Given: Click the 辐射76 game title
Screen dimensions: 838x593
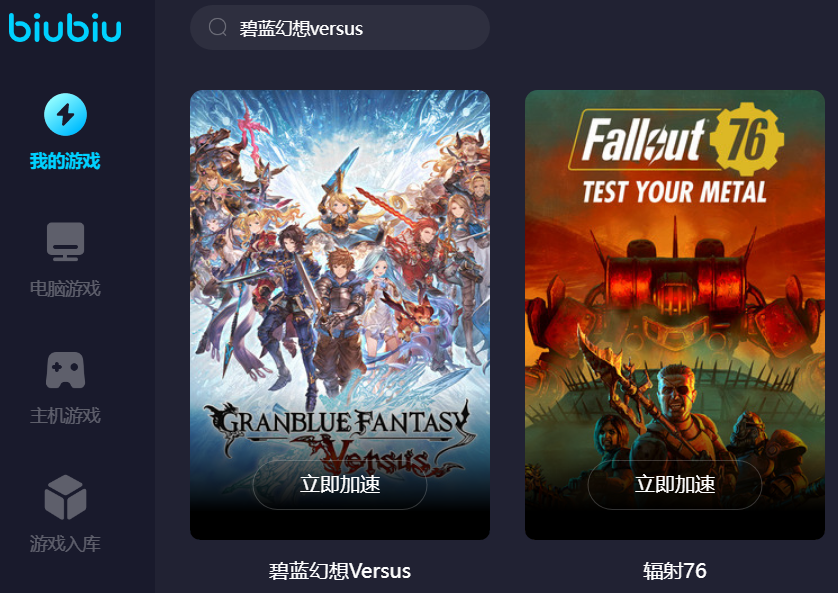Looking at the screenshot, I should [x=674, y=571].
